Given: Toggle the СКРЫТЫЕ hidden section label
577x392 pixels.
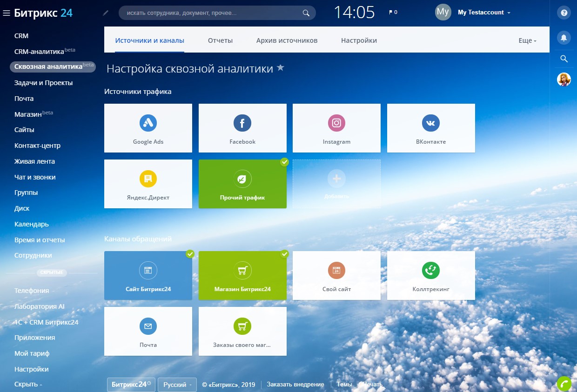Looking at the screenshot, I should (52, 272).
